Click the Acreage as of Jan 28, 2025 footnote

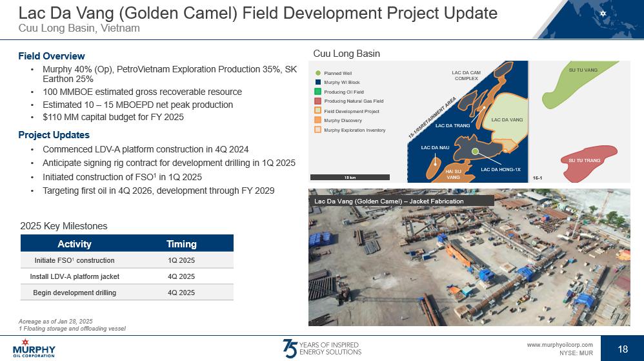(55, 321)
